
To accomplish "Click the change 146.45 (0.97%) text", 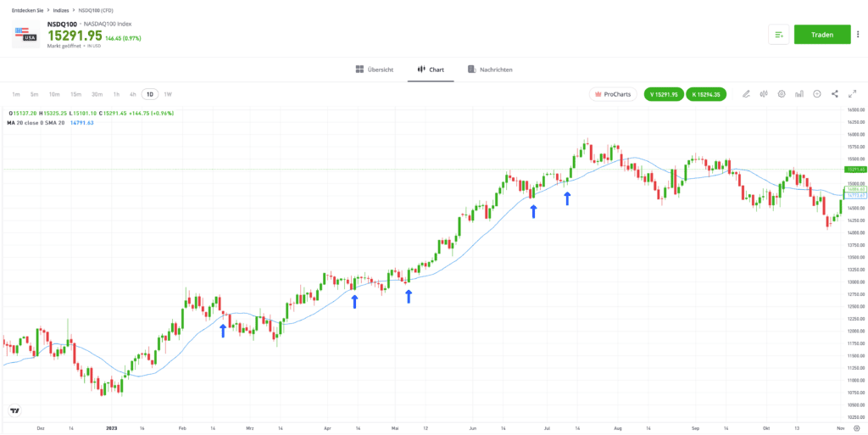I will click(x=123, y=39).
